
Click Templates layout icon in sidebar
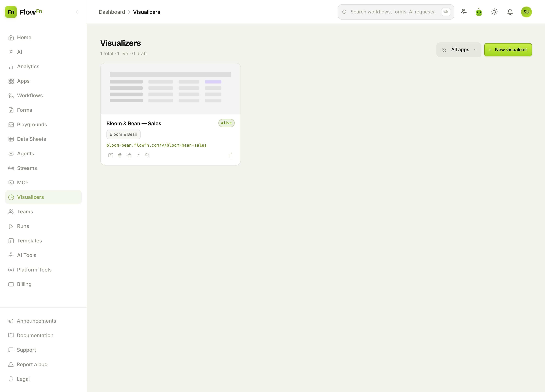(x=11, y=241)
